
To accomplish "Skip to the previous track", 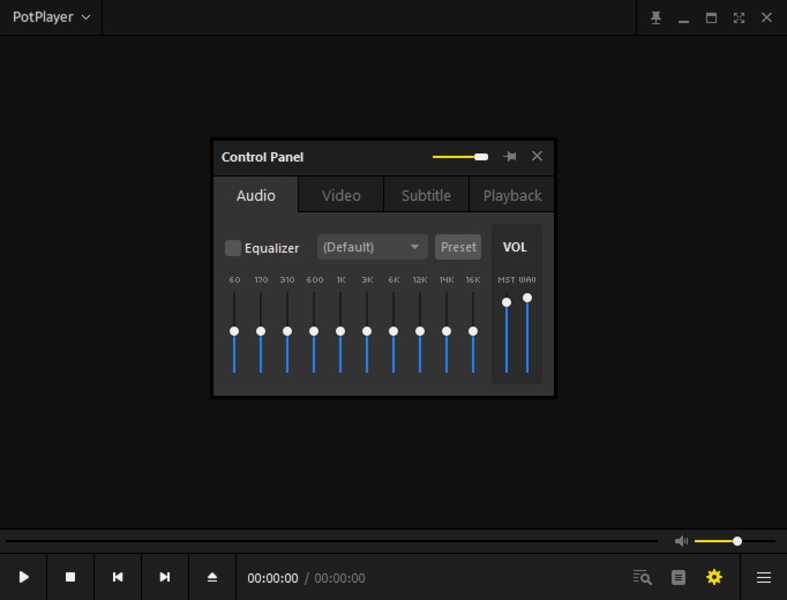I will (117, 577).
